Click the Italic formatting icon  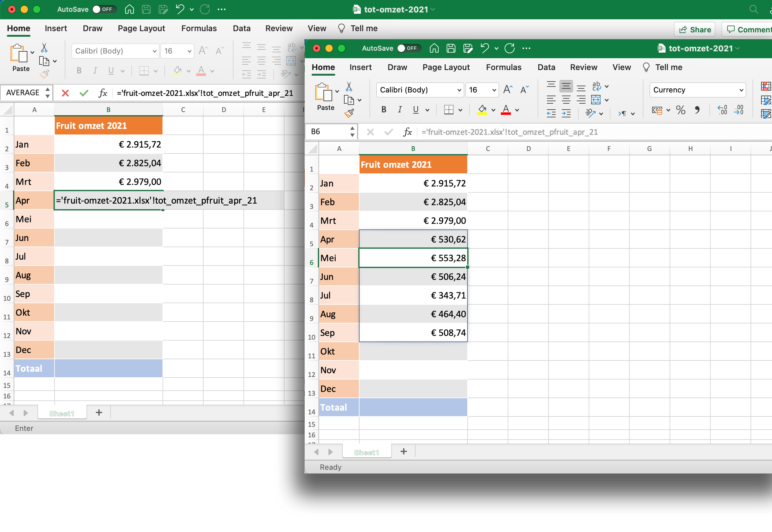399,110
